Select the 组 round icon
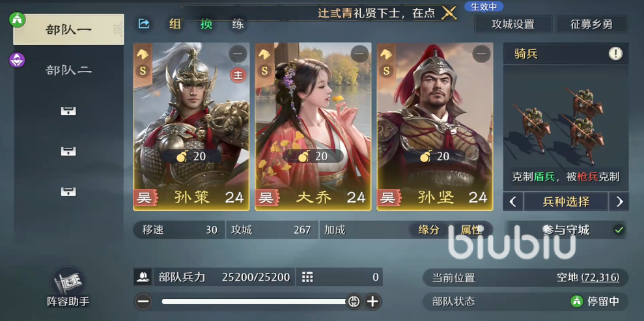 point(175,24)
